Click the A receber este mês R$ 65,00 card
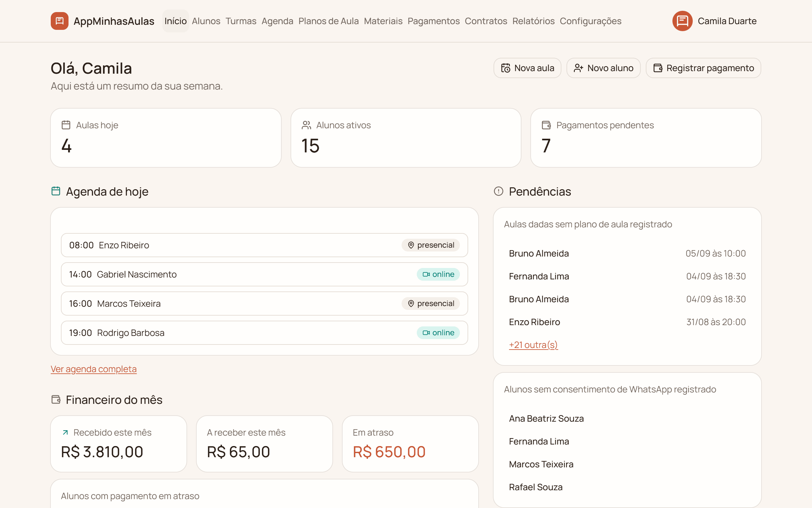Screen dimensions: 812x508 pyautogui.click(x=265, y=444)
